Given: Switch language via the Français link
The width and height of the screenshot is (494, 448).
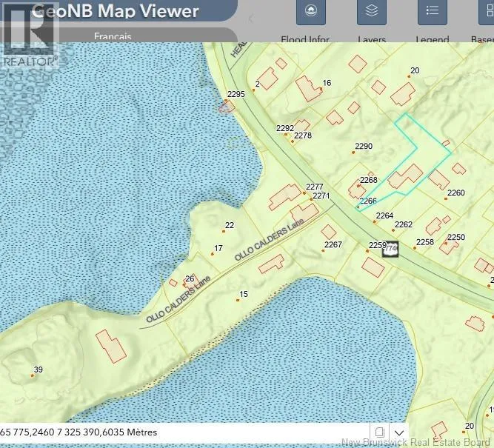Looking at the screenshot, I should coord(113,36).
